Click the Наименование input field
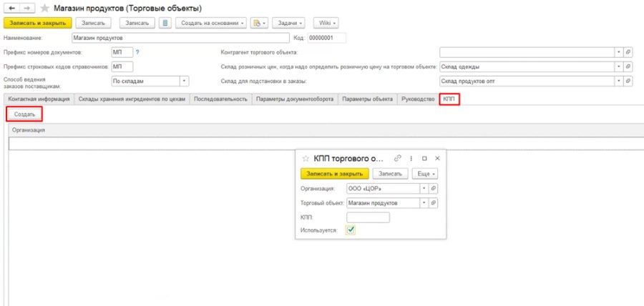Image resolution: width=644 pixels, height=306 pixels. pos(180,38)
